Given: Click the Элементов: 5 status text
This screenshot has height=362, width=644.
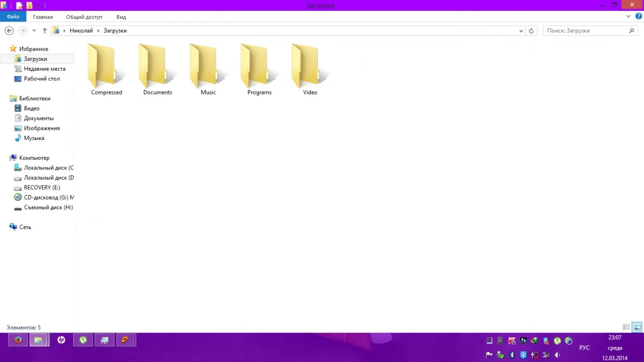Looking at the screenshot, I should (x=23, y=327).
